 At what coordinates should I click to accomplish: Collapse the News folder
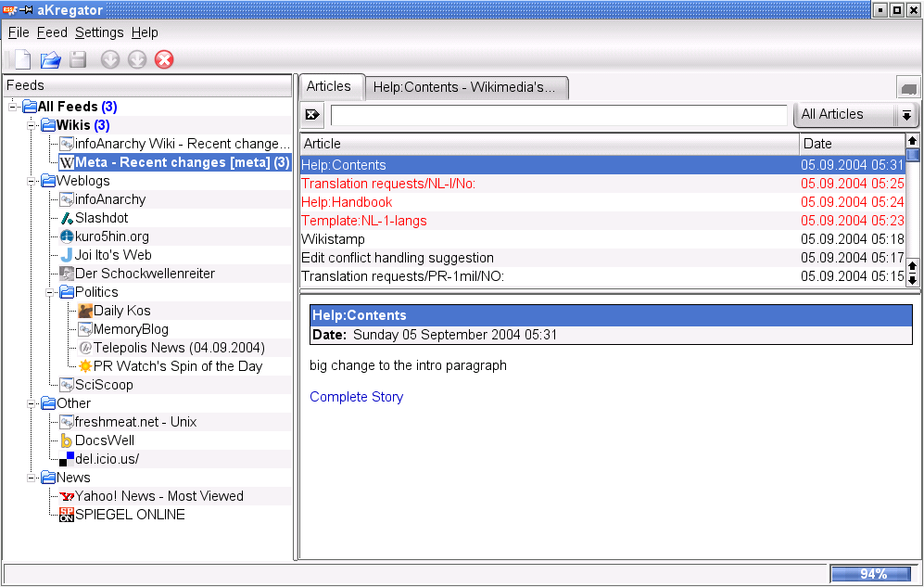coord(32,478)
